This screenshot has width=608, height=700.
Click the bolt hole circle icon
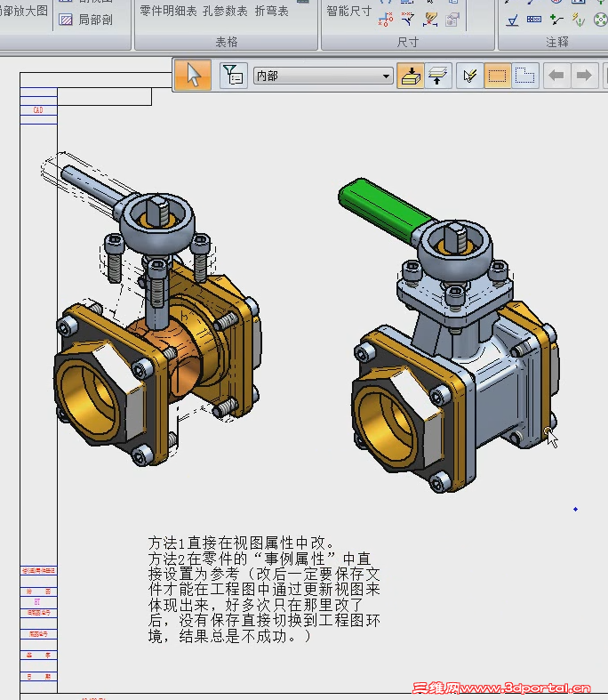(600, 20)
